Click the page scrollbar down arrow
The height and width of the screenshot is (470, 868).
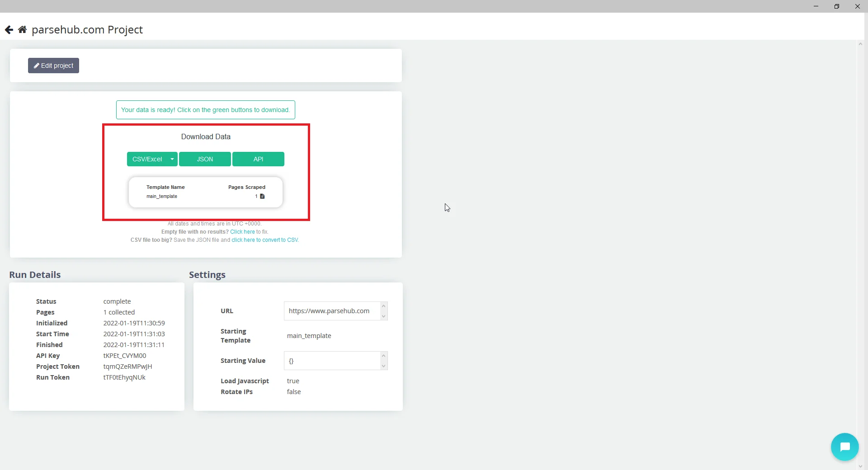(x=860, y=466)
